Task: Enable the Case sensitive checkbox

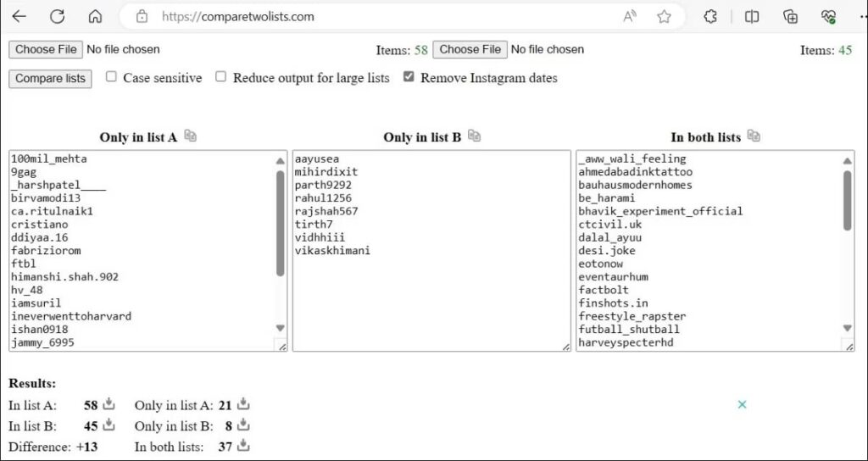Action: coord(111,77)
